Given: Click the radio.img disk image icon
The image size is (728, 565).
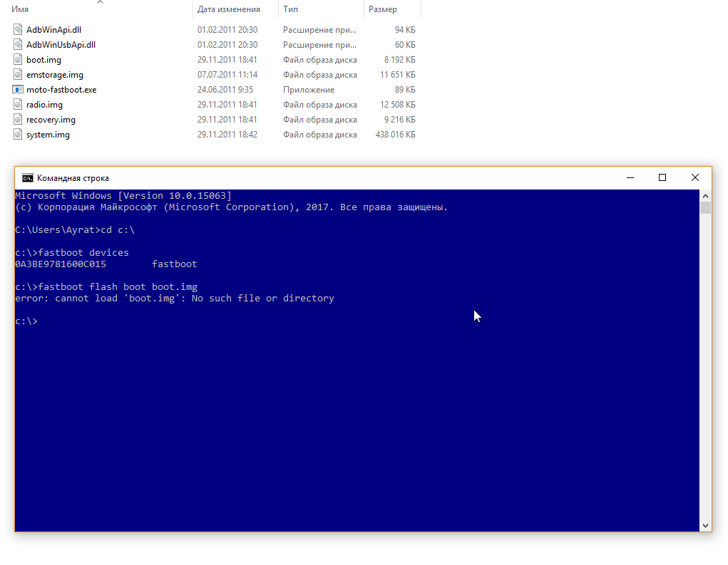Looking at the screenshot, I should click(18, 104).
